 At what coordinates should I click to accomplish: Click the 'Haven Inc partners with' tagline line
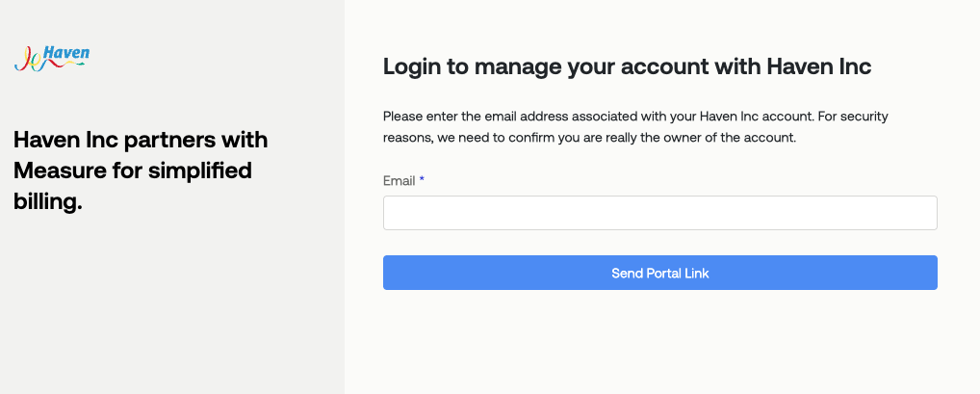click(141, 140)
